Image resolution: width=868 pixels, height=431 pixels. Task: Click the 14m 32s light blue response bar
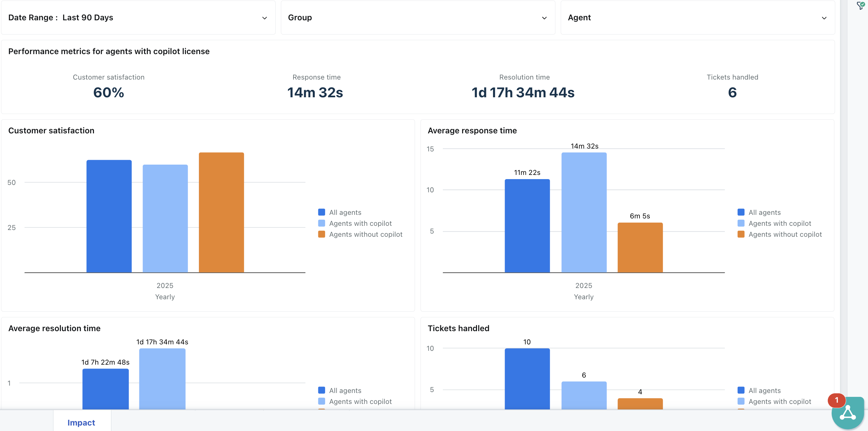coord(583,213)
